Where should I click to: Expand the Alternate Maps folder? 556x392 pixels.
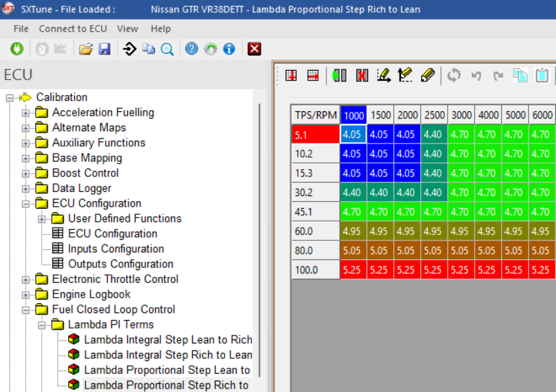pyautogui.click(x=26, y=128)
